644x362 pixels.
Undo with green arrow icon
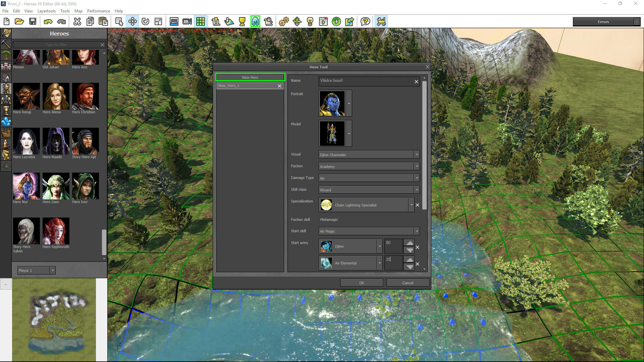click(48, 22)
